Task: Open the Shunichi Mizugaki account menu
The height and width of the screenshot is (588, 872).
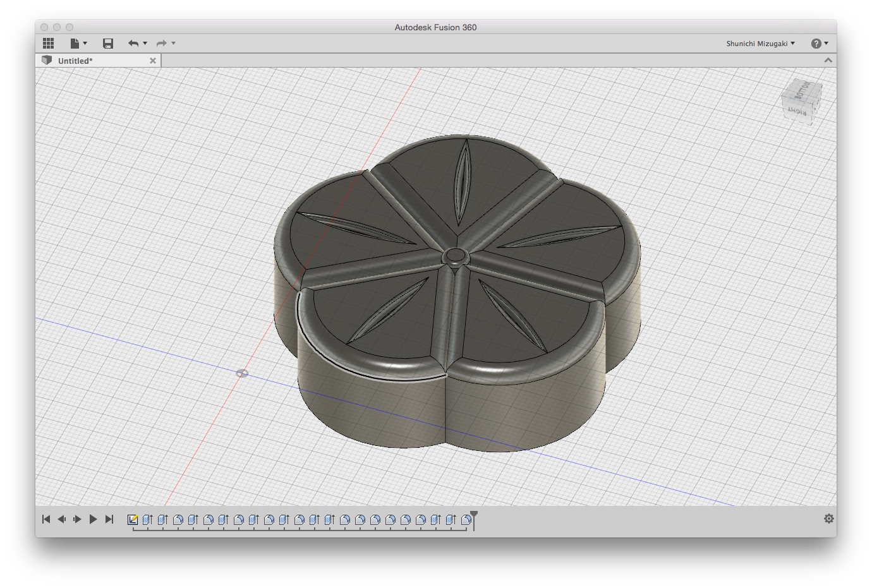Action: (760, 44)
